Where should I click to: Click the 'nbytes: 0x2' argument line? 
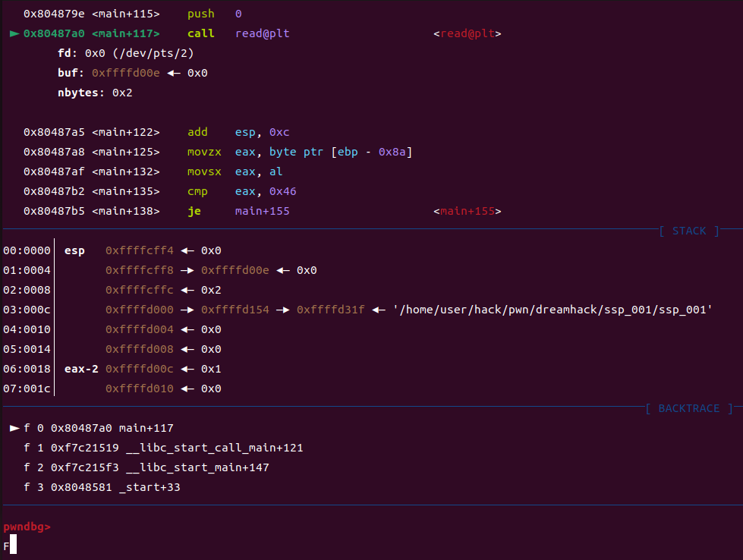pyautogui.click(x=95, y=93)
